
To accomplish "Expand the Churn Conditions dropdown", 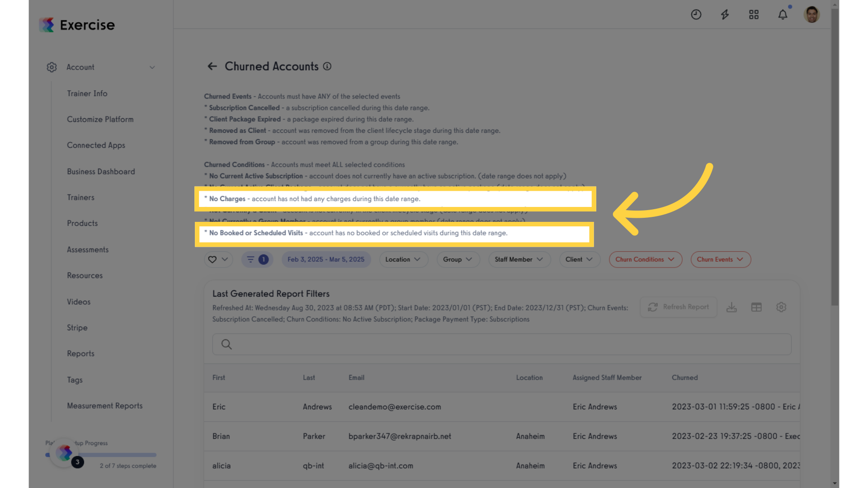I will click(x=645, y=259).
